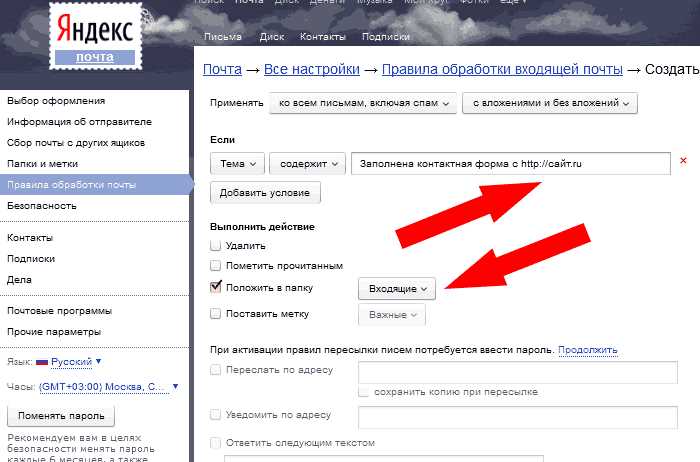Enable Пометить прочитанным checkbox
This screenshot has width=700, height=462.
pyautogui.click(x=215, y=266)
